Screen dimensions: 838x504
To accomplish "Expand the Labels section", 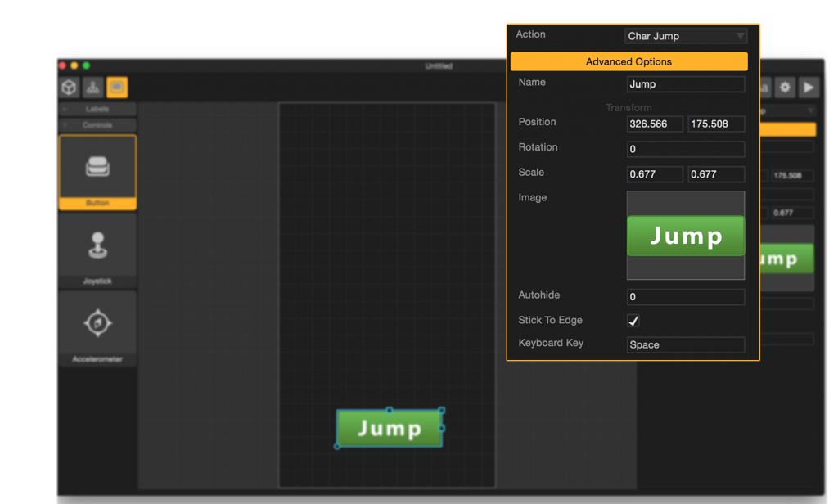I will coord(97,109).
